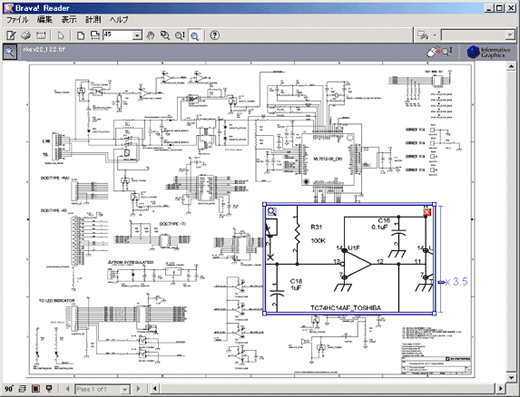Rotate the page with 90° icon

point(9,389)
